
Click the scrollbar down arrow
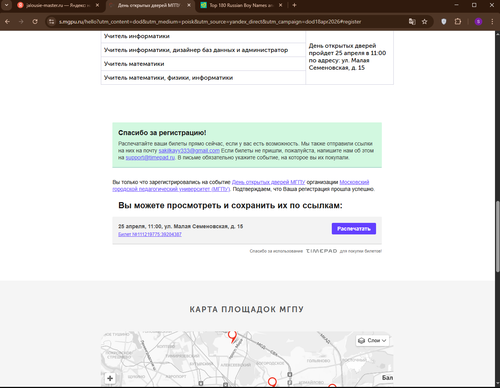click(497, 383)
